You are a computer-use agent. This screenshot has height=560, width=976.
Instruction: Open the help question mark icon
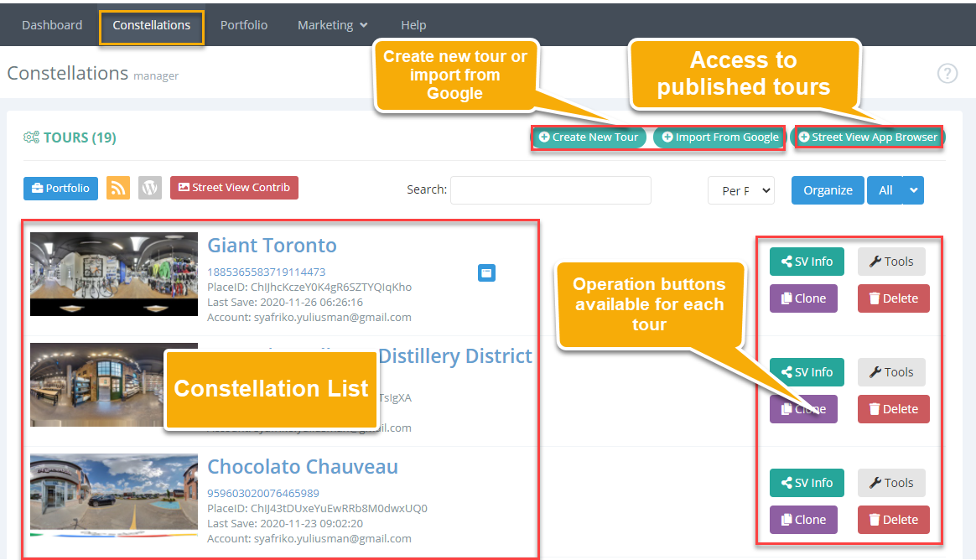tap(947, 74)
